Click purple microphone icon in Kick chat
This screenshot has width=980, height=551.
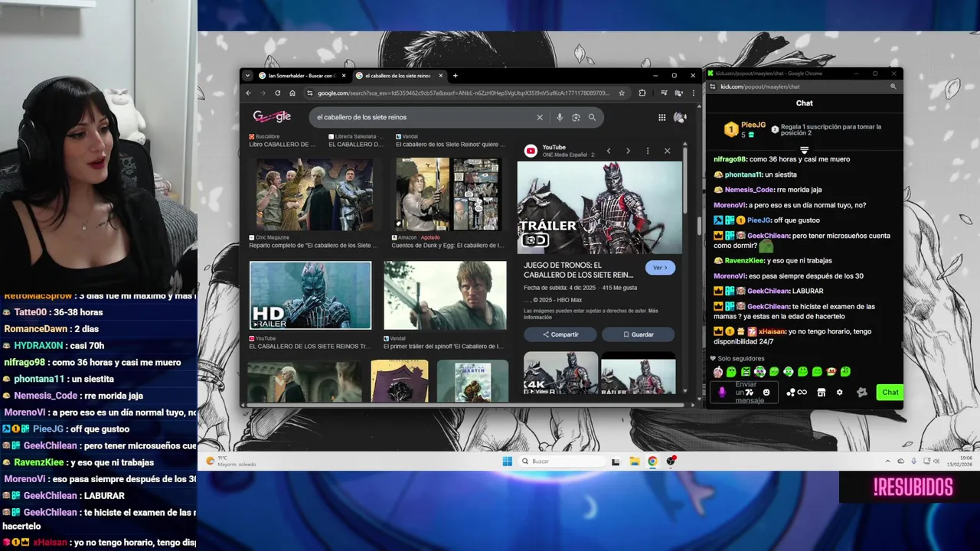721,392
